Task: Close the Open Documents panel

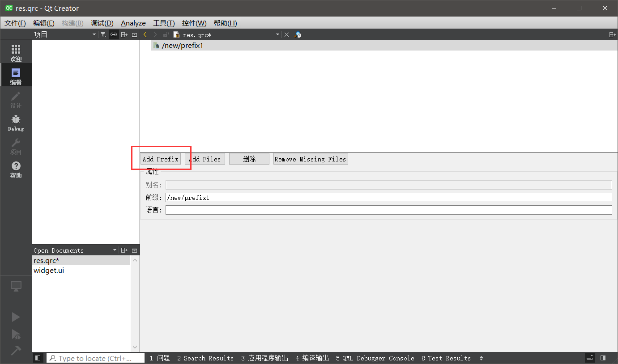Action: (134, 250)
